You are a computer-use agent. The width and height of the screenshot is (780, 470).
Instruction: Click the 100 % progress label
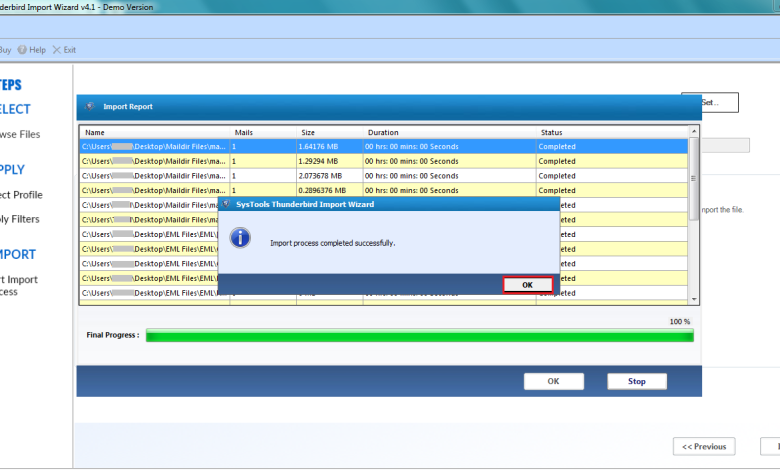680,322
